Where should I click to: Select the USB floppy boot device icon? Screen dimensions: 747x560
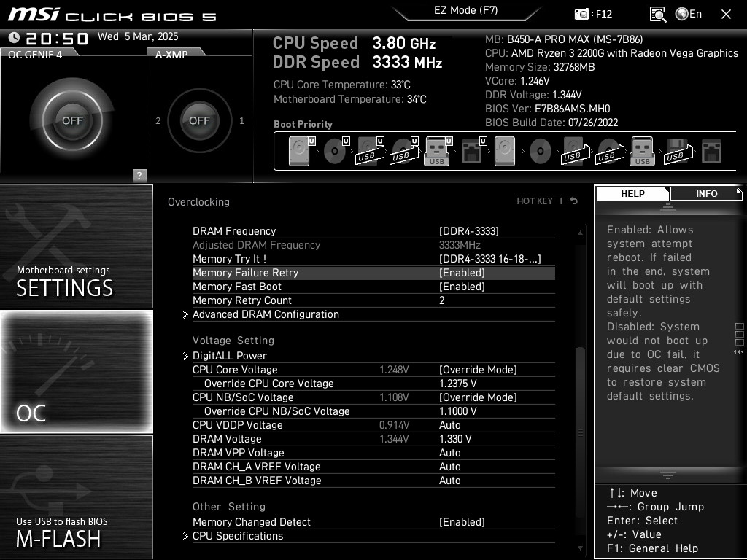click(677, 151)
